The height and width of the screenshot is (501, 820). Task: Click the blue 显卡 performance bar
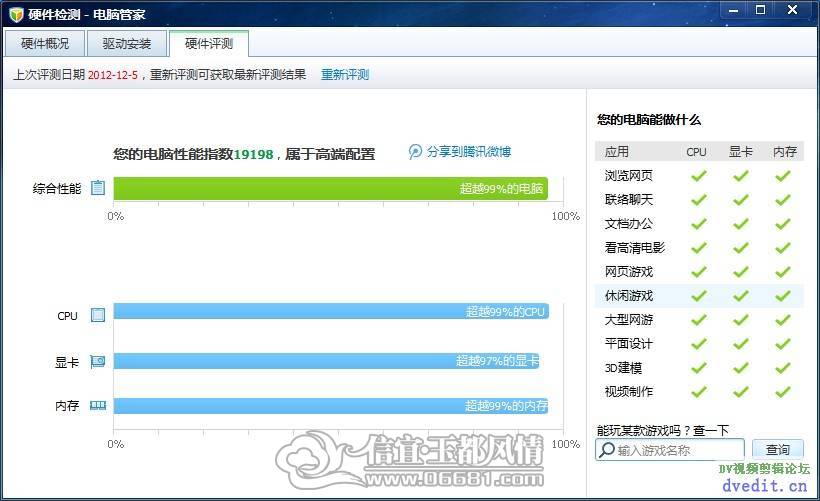coord(326,361)
